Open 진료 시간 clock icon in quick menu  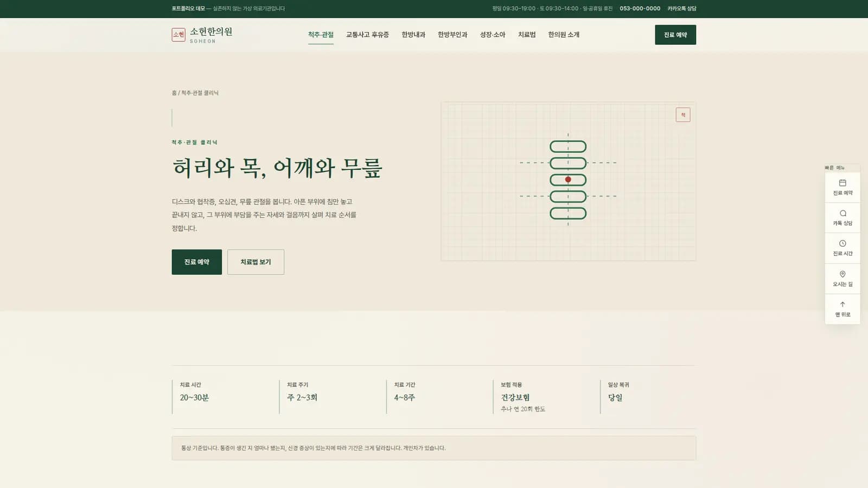coord(843,243)
